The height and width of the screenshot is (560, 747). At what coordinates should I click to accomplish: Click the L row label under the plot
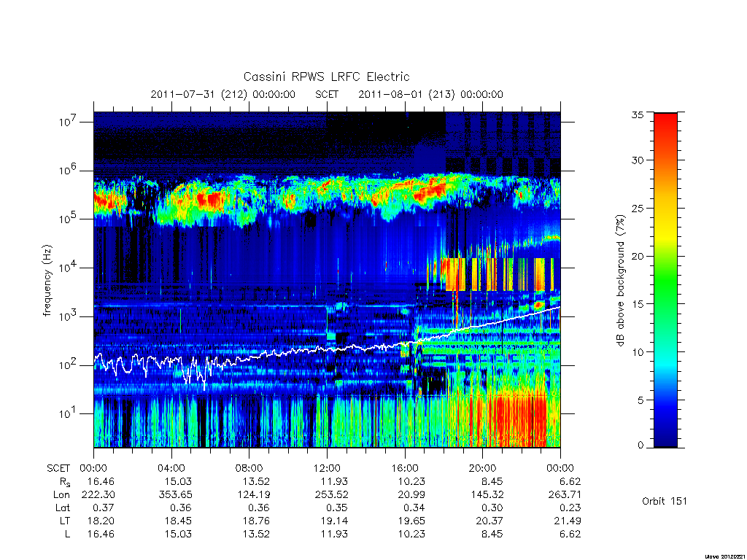pos(67,534)
